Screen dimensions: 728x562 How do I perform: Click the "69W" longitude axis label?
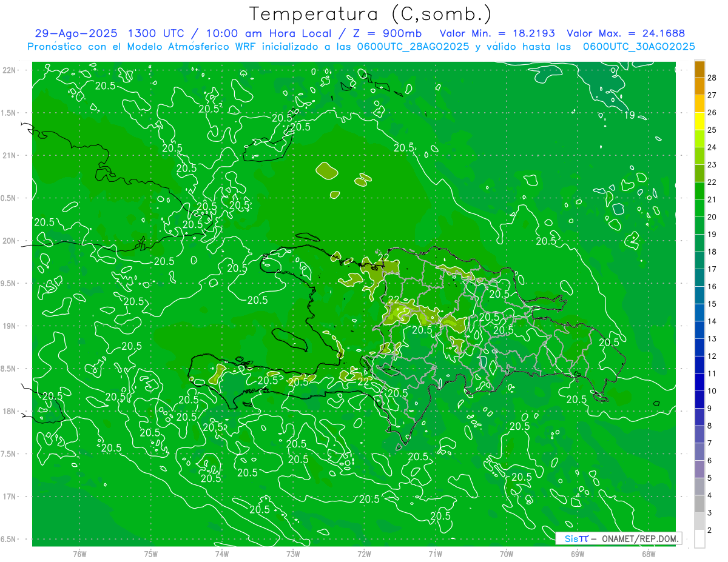point(578,554)
